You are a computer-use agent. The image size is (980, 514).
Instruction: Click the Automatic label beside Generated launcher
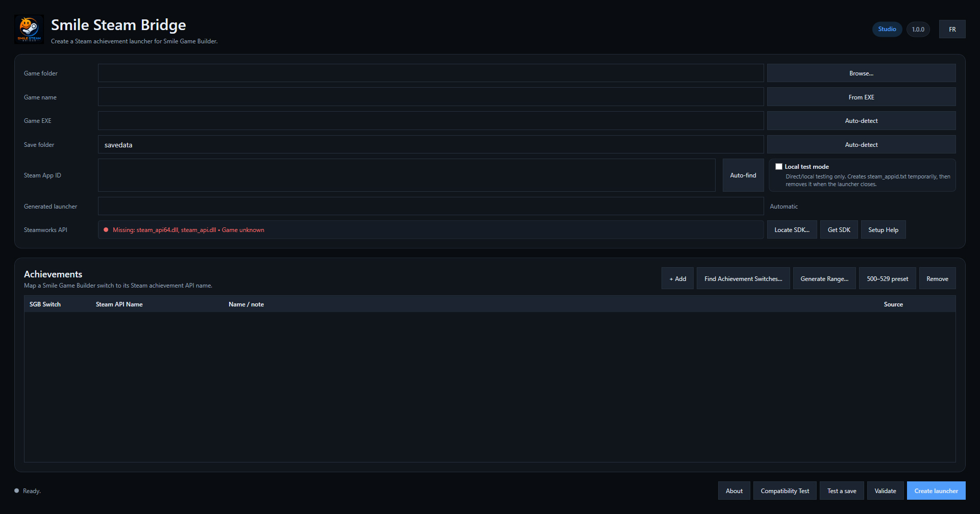tap(784, 207)
